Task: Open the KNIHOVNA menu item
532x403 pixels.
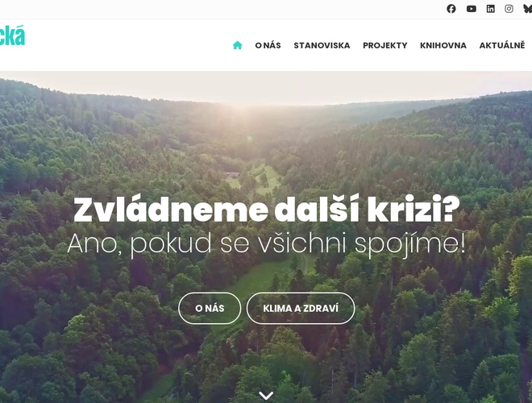Action: (x=443, y=45)
